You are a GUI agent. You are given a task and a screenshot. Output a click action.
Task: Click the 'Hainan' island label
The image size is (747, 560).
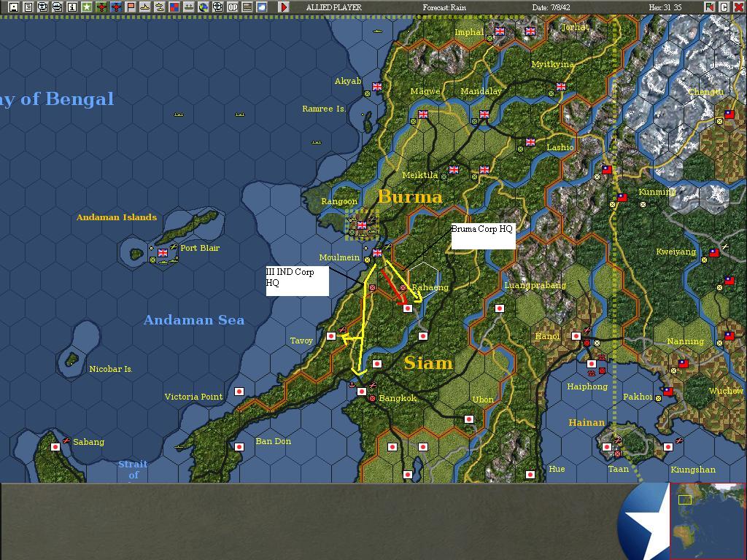tap(587, 422)
